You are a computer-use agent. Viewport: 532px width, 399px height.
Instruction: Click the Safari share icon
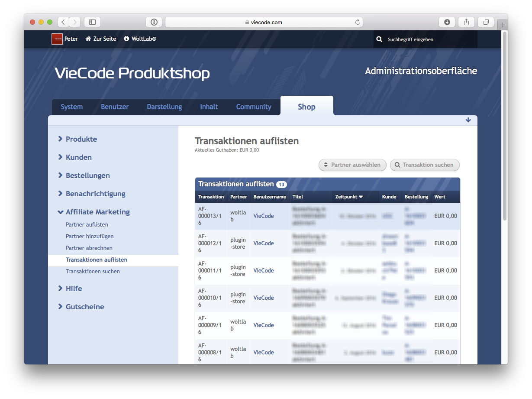pyautogui.click(x=466, y=22)
